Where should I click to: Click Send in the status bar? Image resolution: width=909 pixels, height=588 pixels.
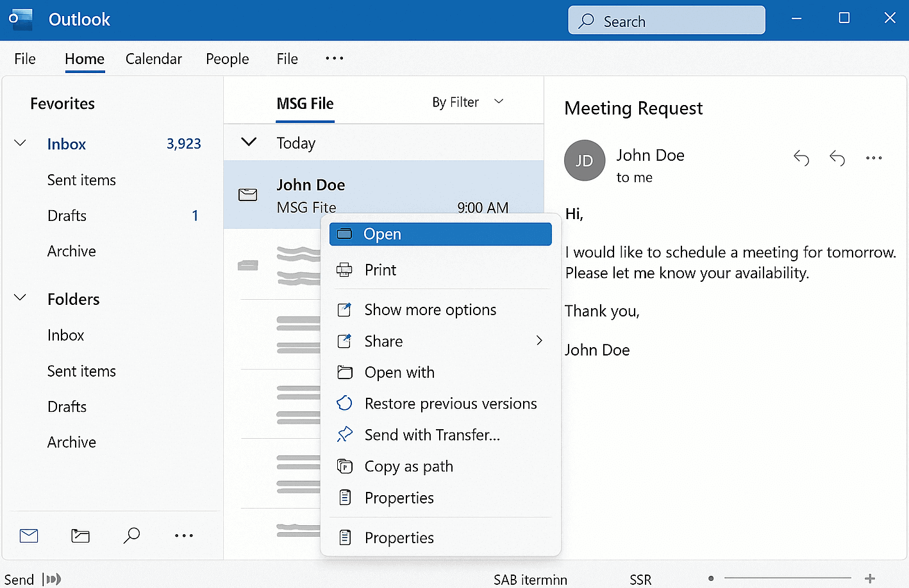coord(19,580)
